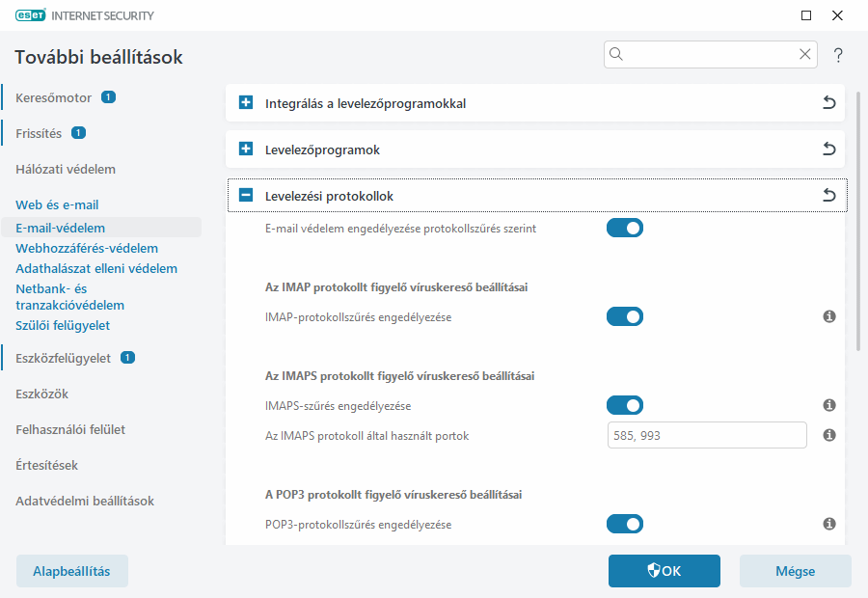
Task: Click the magnifier icon in search bar
Action: pyautogui.click(x=616, y=54)
